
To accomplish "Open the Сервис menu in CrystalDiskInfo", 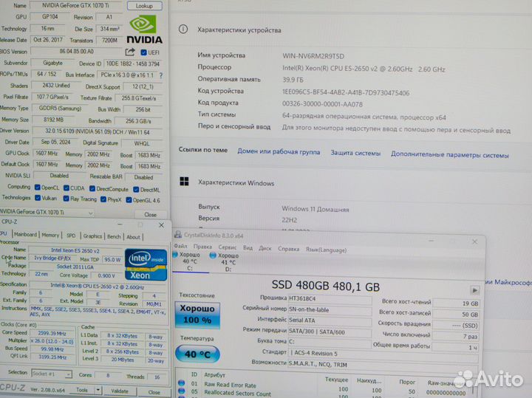I will [x=228, y=247].
